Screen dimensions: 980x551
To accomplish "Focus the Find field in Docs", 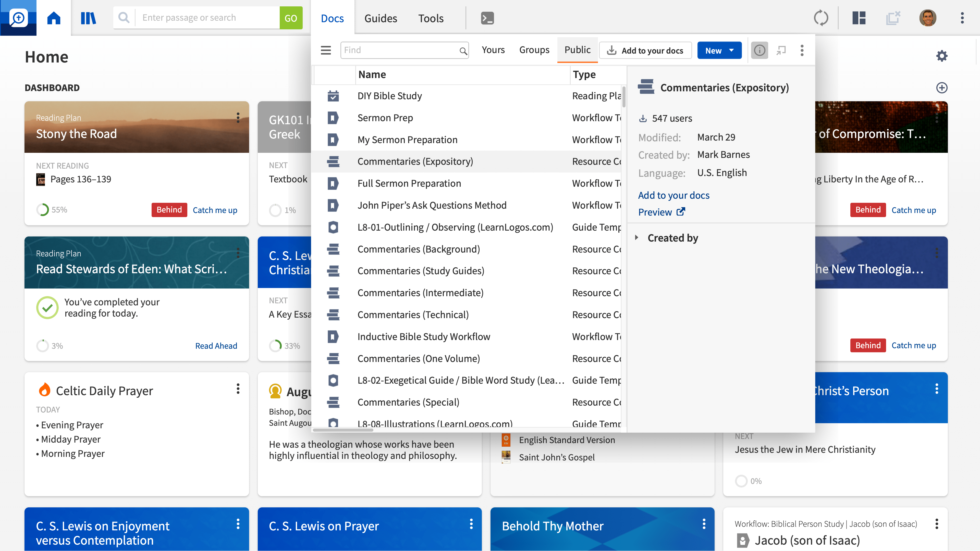I will pos(405,50).
